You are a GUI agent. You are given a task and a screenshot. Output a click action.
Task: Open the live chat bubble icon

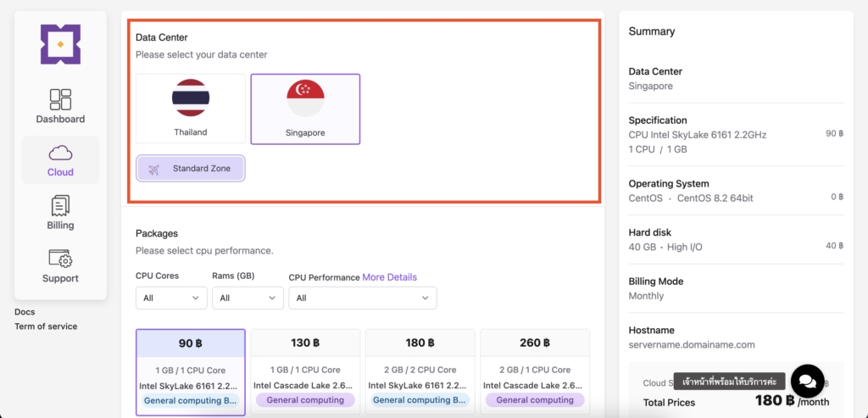coord(807,381)
